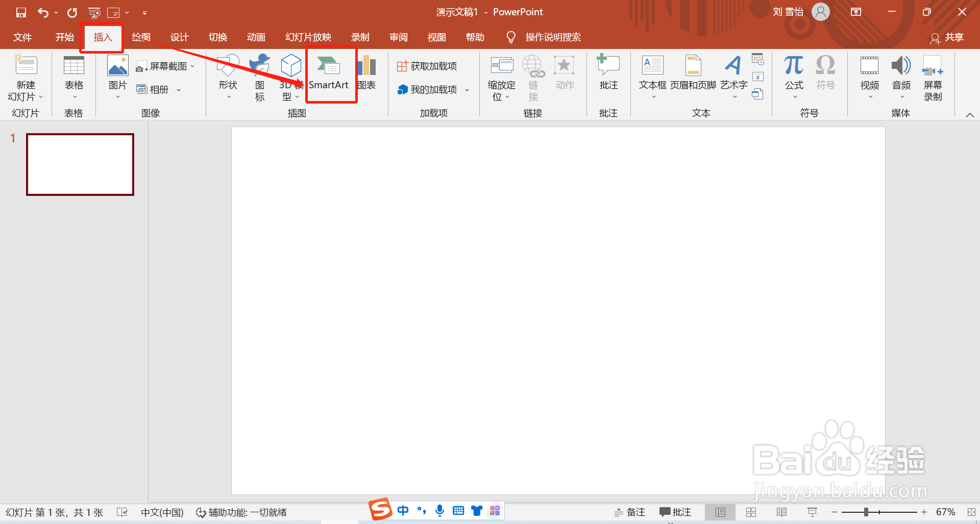Click the Share (共享) button
This screenshot has height=524, width=980.
tap(947, 37)
